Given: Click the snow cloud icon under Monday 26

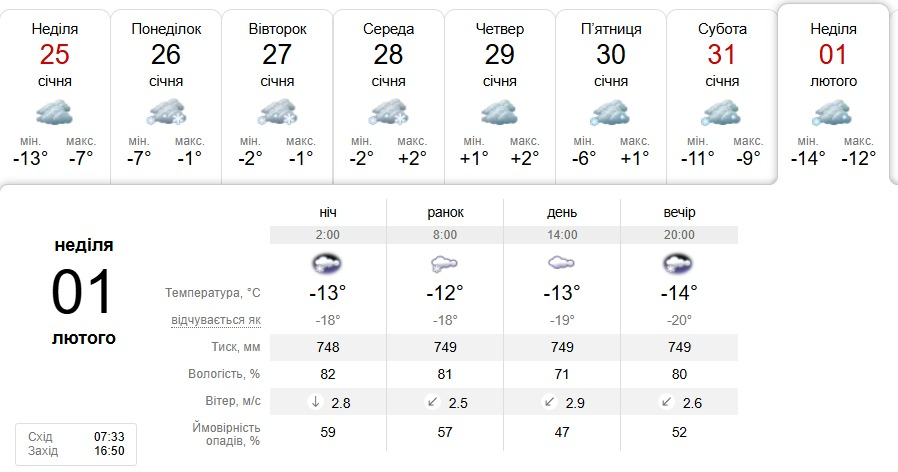Looking at the screenshot, I should (166, 112).
